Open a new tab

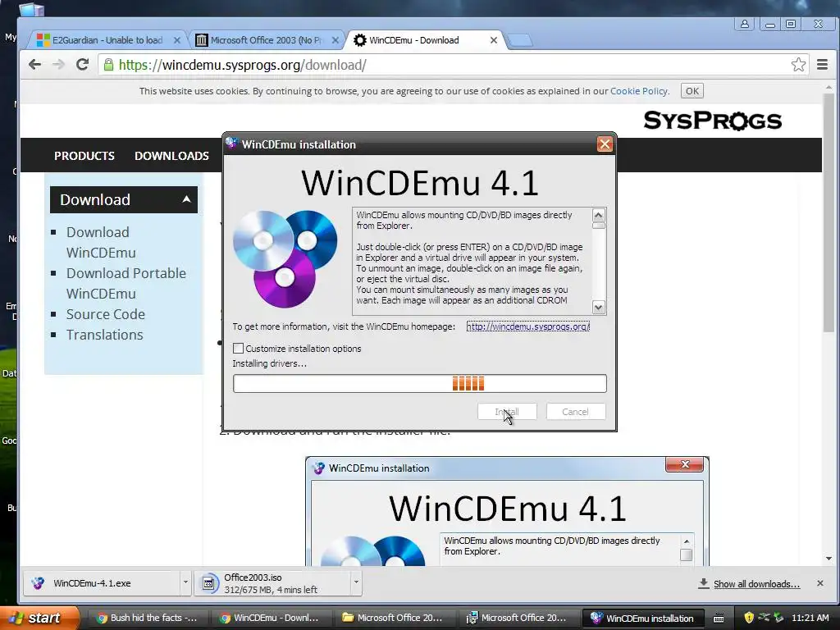519,40
